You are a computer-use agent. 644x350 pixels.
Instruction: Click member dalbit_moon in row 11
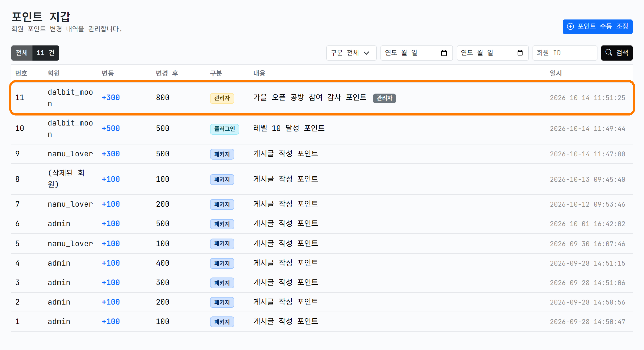click(x=70, y=98)
